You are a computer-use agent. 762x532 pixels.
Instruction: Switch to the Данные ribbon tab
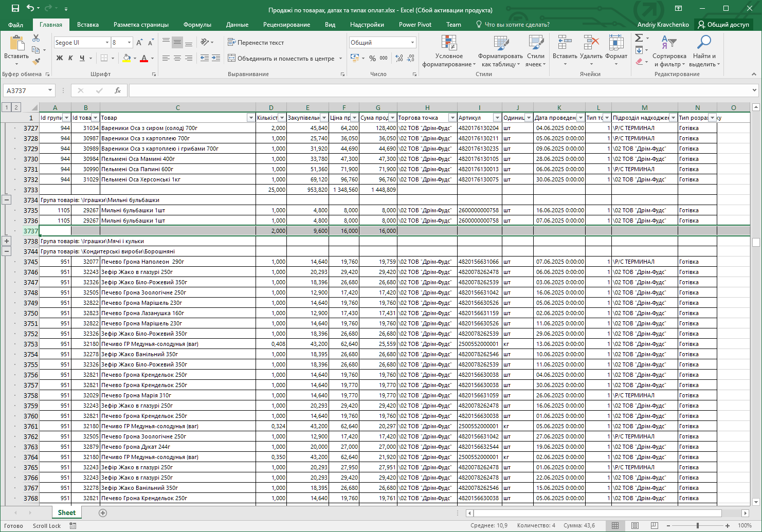click(x=237, y=25)
